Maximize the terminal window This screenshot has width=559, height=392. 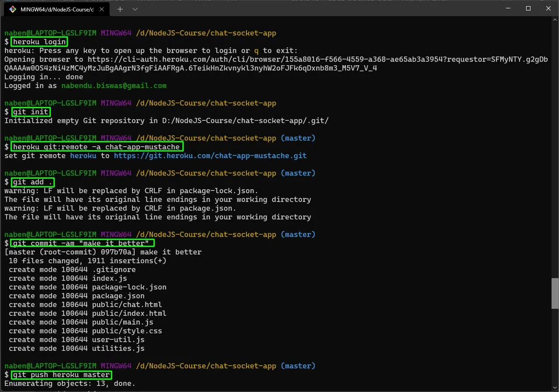(528, 8)
